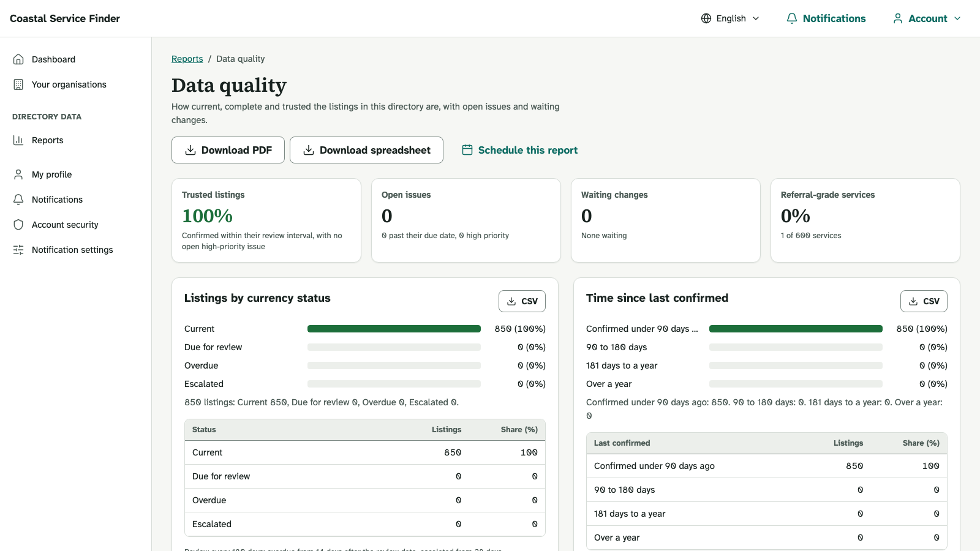Go to Reports in the sidebar
Image resolution: width=980 pixels, height=551 pixels.
point(76,140)
